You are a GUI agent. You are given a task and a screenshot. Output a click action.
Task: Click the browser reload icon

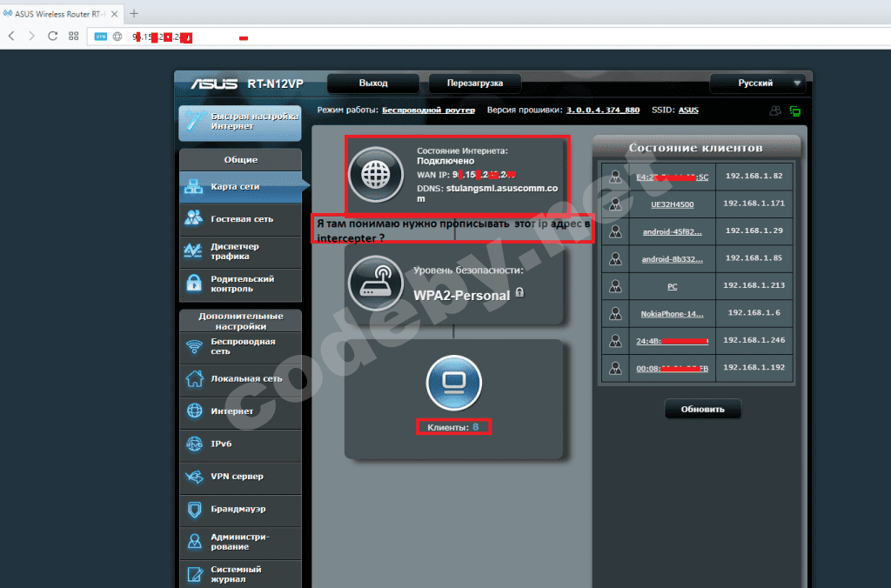[53, 36]
